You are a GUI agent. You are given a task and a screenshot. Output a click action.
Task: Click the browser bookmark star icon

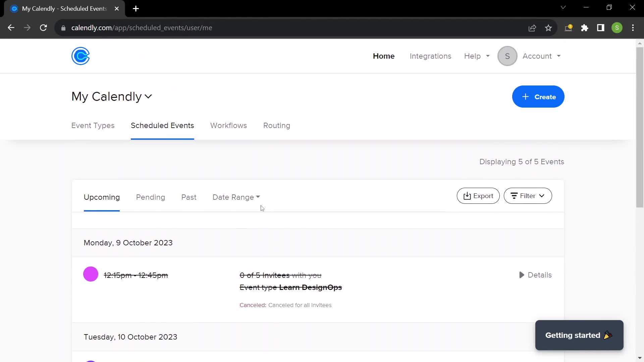548,28
